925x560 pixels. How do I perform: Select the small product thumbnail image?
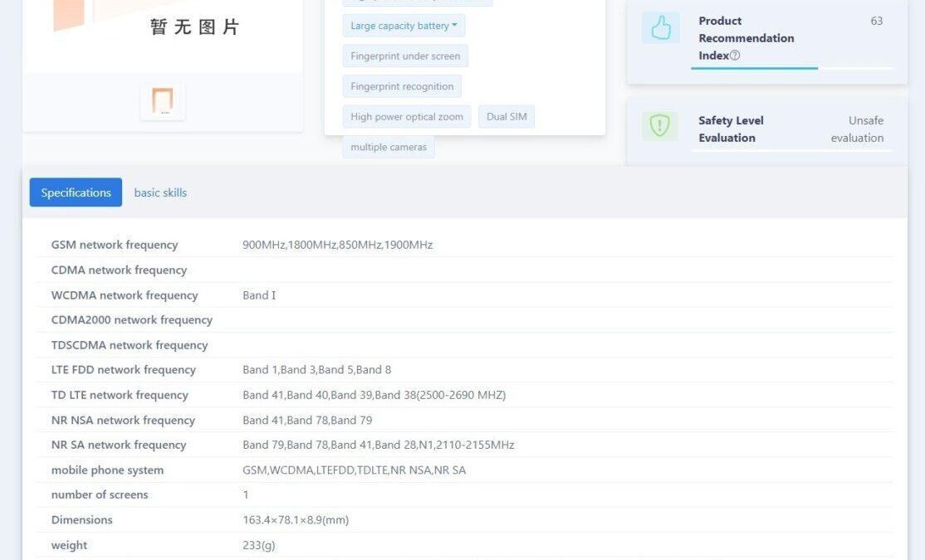pos(163,101)
